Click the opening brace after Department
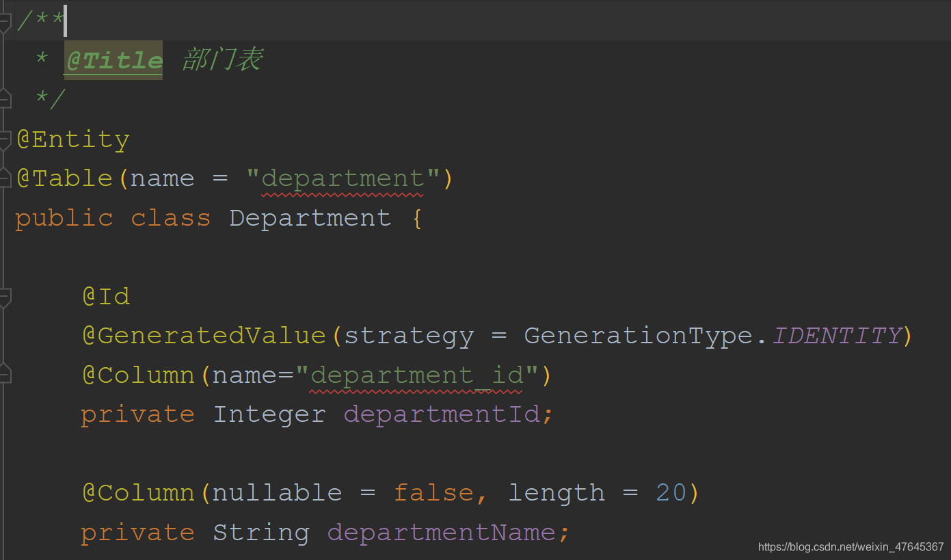The height and width of the screenshot is (560, 951). coord(417,219)
